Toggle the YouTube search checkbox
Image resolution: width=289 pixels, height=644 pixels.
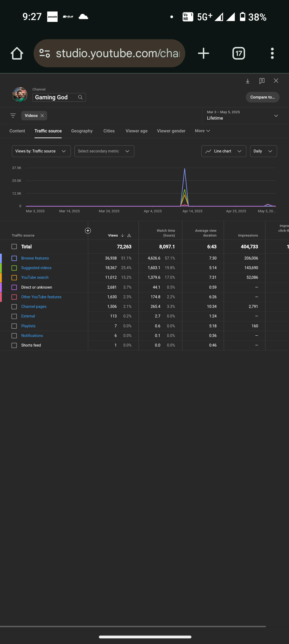point(14,278)
